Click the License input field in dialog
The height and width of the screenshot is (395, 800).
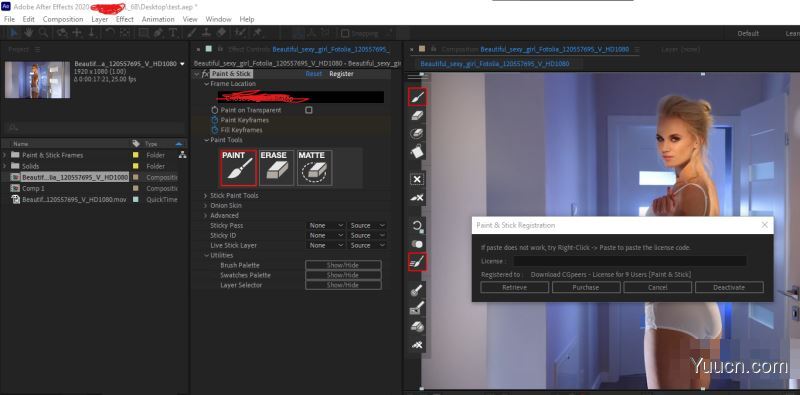[630, 261]
